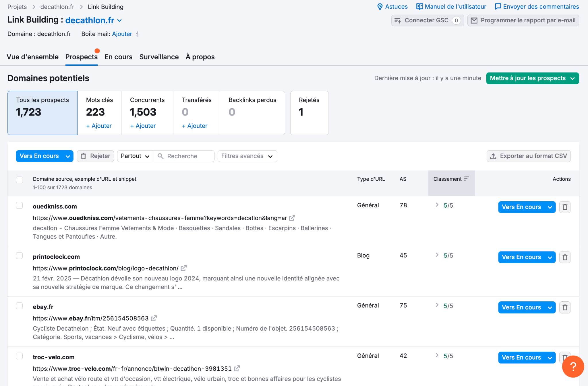Click the envelope icon on Programmer le rapport

point(474,20)
